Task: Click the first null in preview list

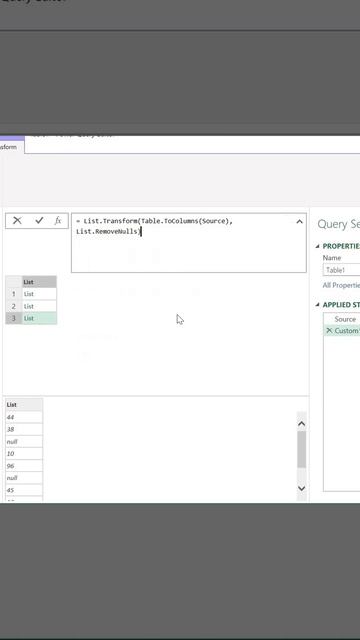Action: (24, 442)
